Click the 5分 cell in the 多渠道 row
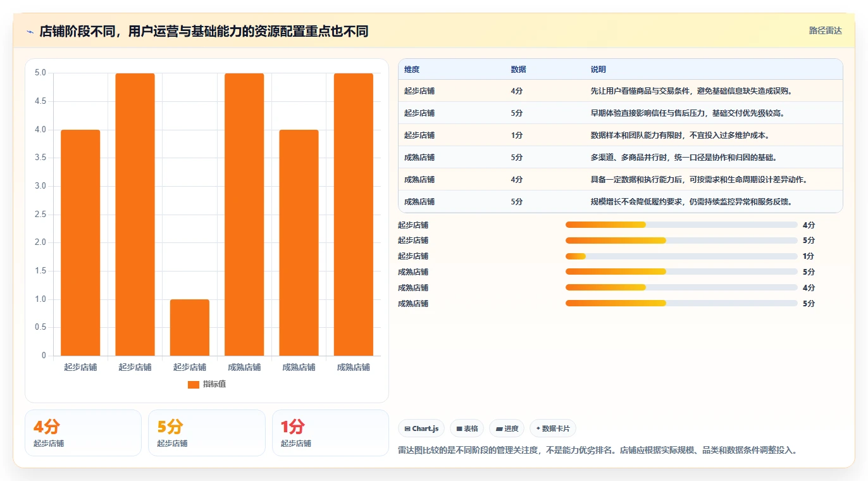This screenshot has height=481, width=868. click(x=517, y=158)
